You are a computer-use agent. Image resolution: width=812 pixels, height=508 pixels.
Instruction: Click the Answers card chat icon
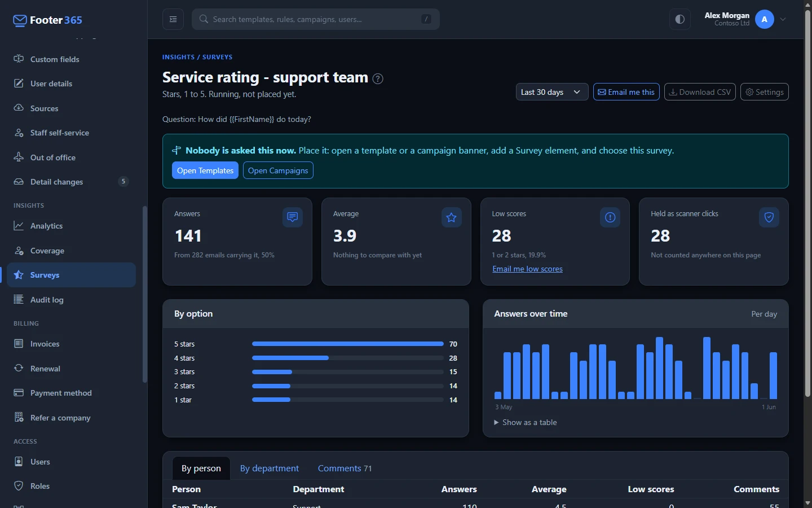(293, 217)
